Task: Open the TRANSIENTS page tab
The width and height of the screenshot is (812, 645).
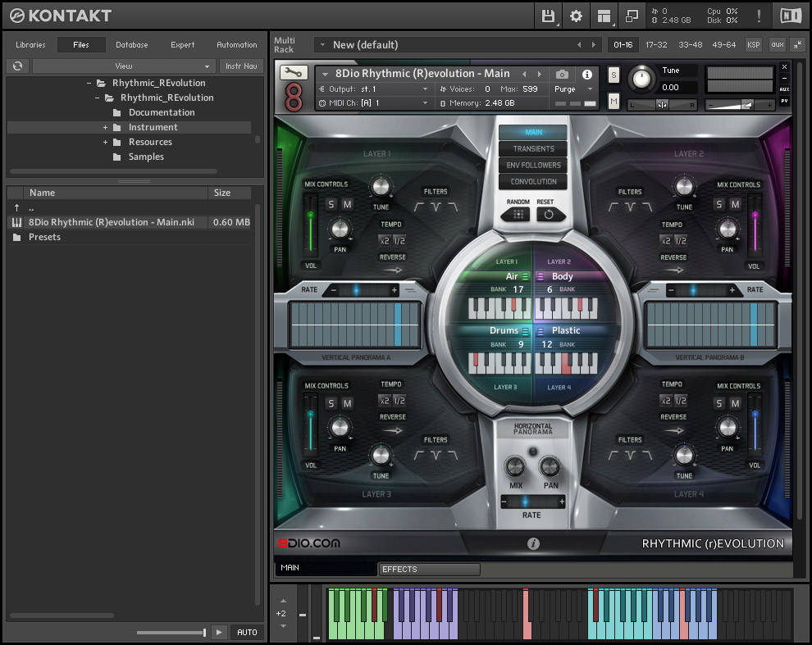Action: pos(533,148)
